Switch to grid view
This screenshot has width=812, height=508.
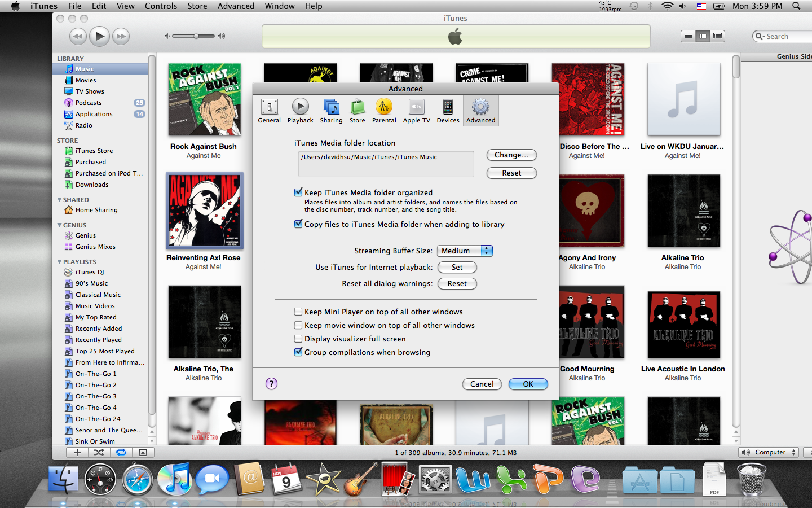703,36
